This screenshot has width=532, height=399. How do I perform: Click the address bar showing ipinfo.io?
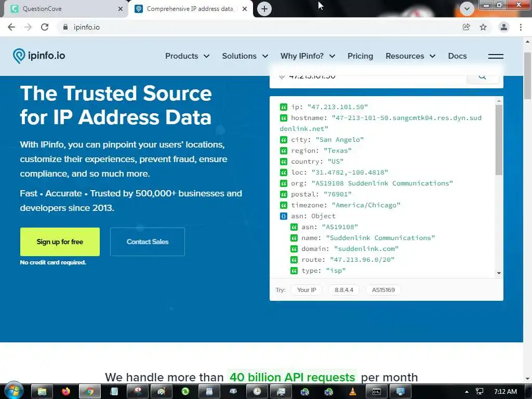pyautogui.click(x=258, y=27)
